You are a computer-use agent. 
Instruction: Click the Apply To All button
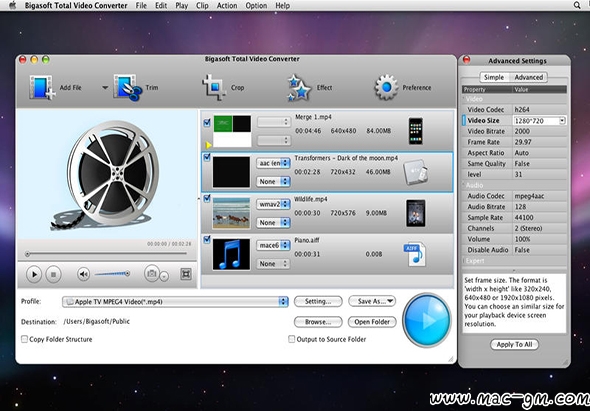point(514,344)
